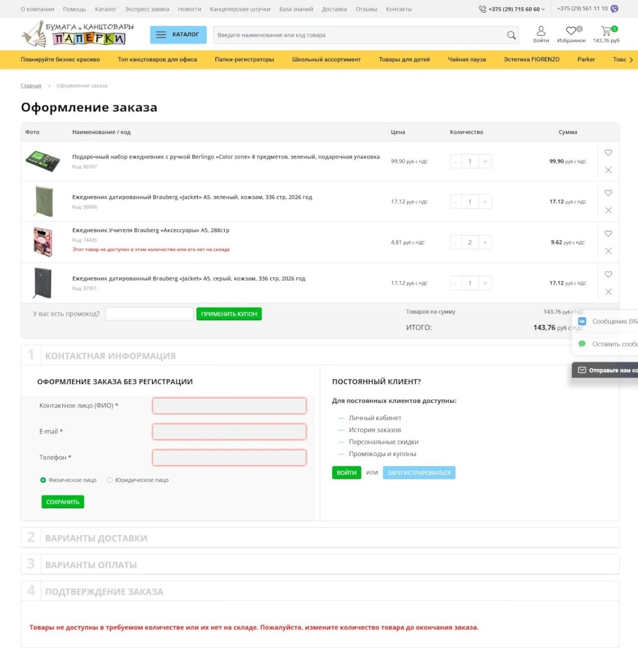Click the search magnifier icon
Screen dimensions: 638x672
511,35
